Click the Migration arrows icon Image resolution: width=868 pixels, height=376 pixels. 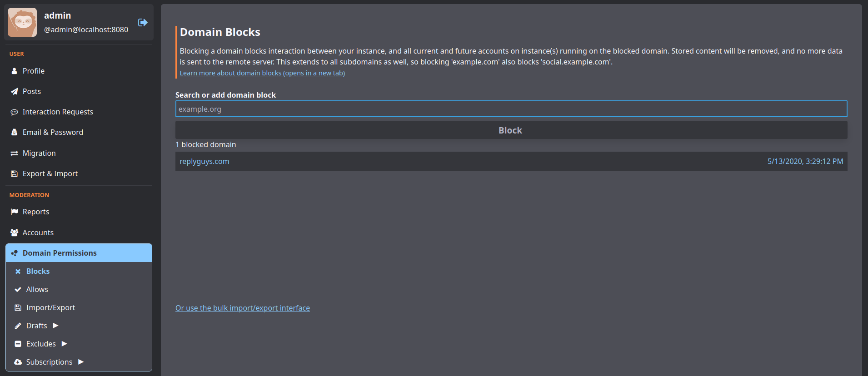pyautogui.click(x=14, y=153)
